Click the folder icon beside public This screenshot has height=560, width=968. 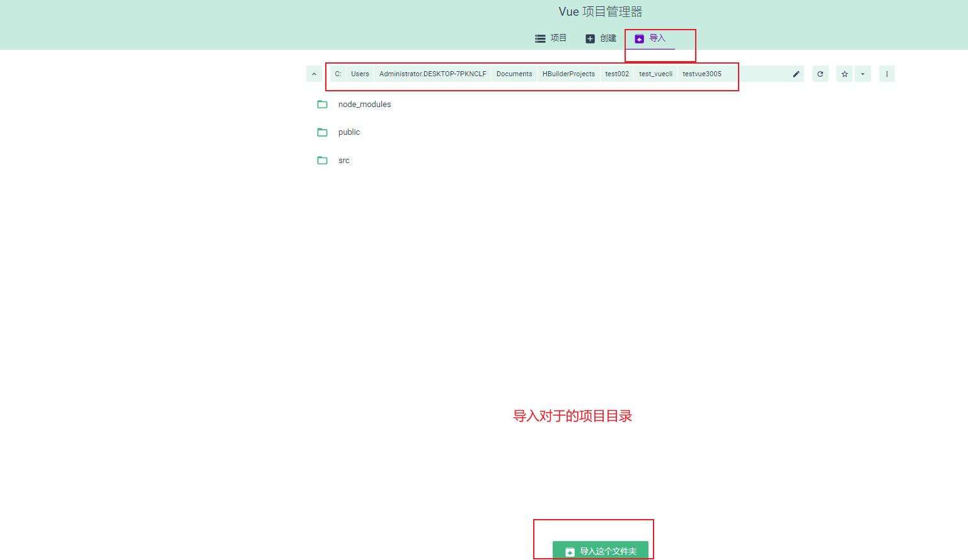tap(322, 132)
